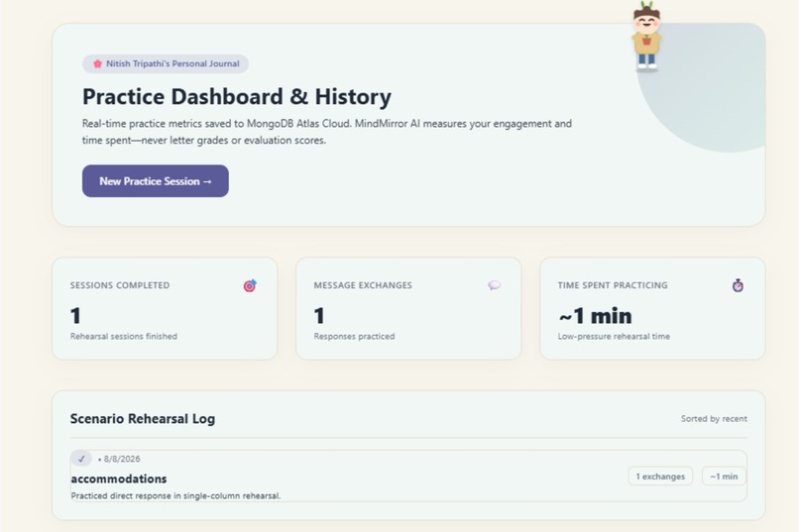
Task: Click the Sessions Completed label
Action: pos(120,285)
